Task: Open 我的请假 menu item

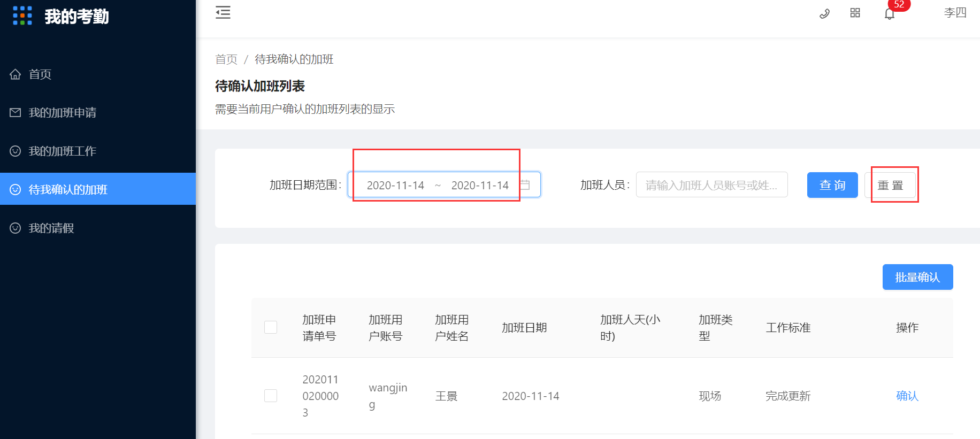Action: pyautogui.click(x=98, y=228)
